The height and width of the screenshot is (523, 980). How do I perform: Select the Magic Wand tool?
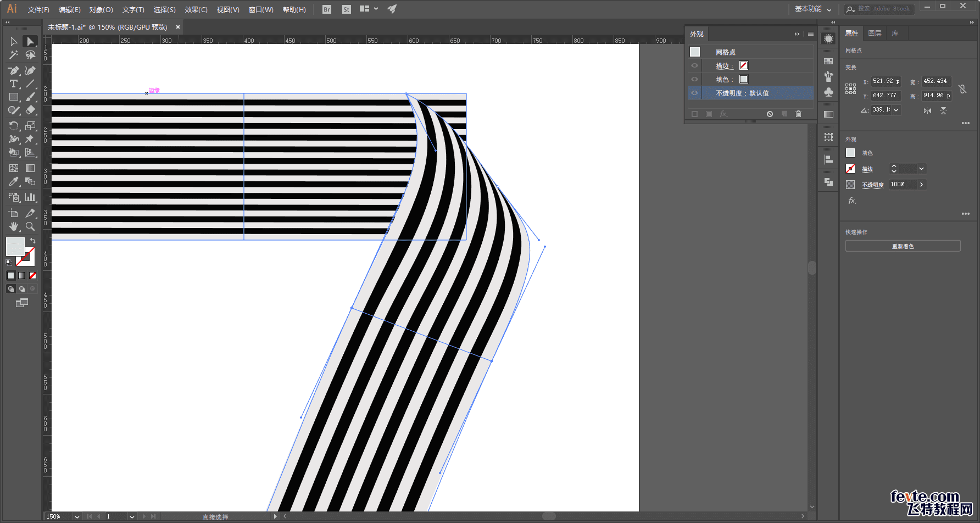pos(13,55)
